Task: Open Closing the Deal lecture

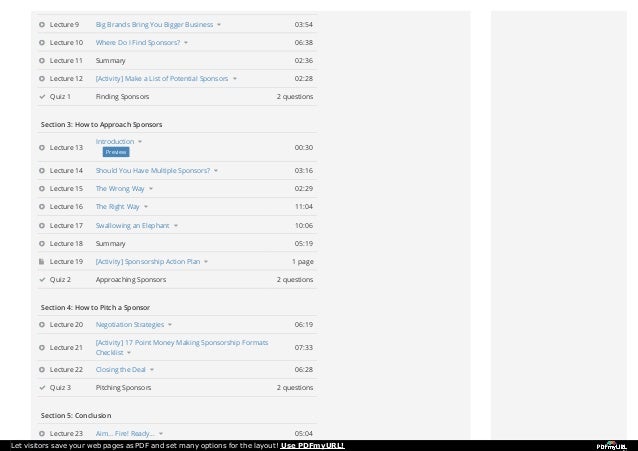Action: 120,370
